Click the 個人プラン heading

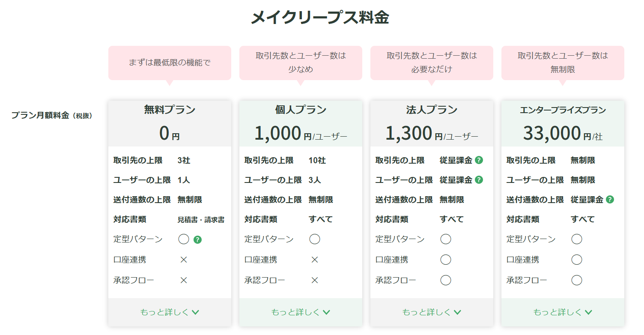[301, 110]
